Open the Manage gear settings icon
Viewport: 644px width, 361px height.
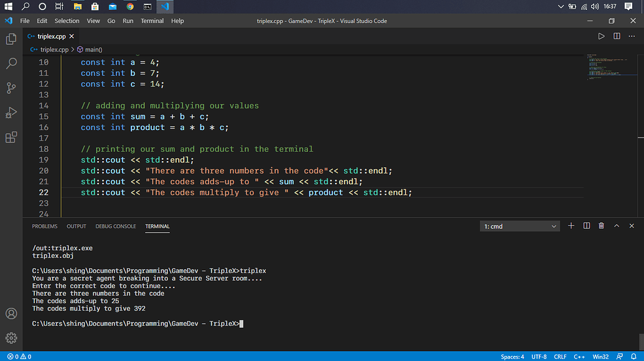[11, 338]
